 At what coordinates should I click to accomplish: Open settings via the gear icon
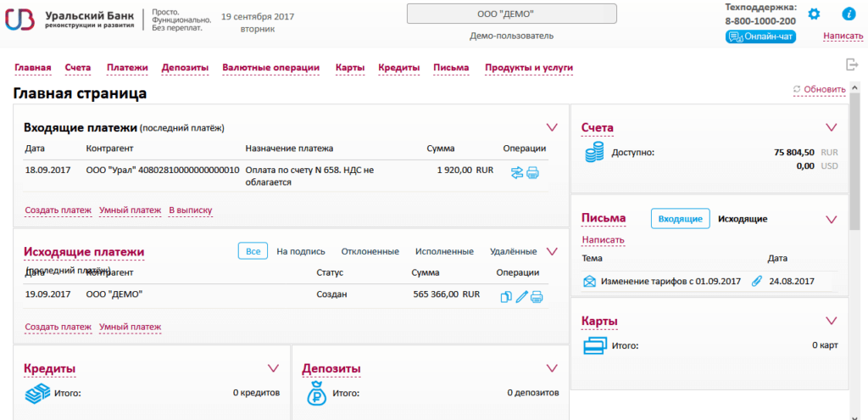tap(814, 14)
